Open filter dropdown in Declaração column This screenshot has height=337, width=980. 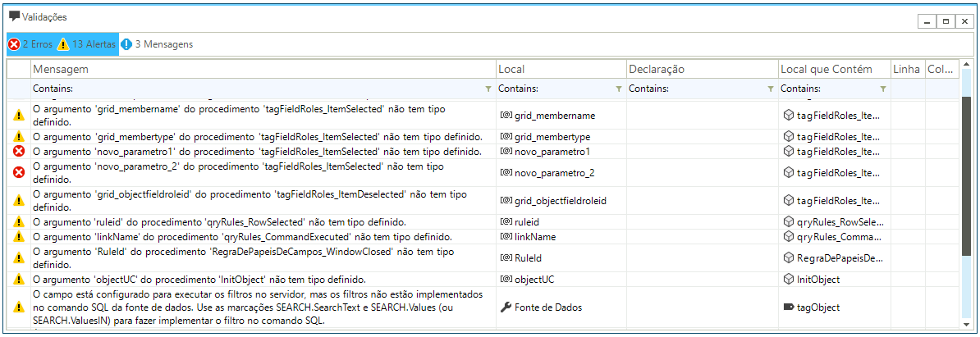point(770,89)
